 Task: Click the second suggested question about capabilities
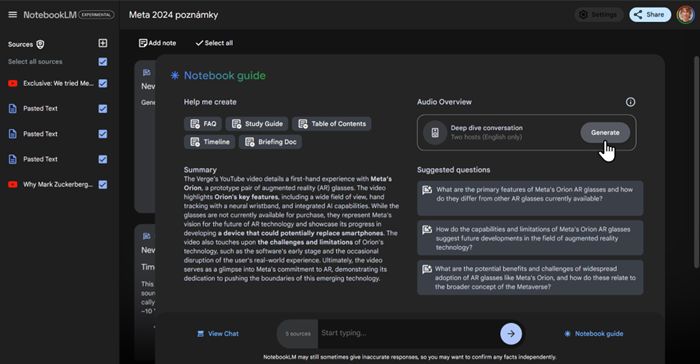pos(530,238)
